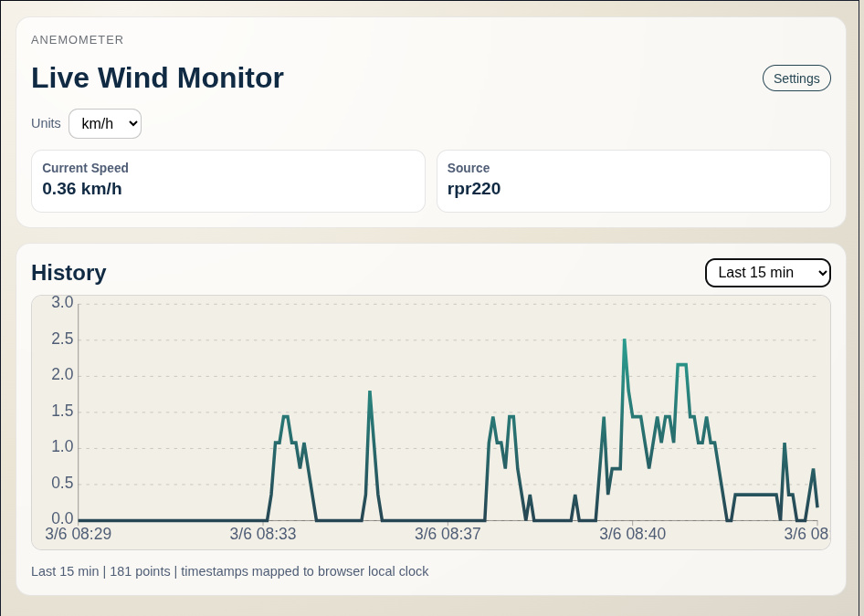Click the Units label text

(x=46, y=123)
